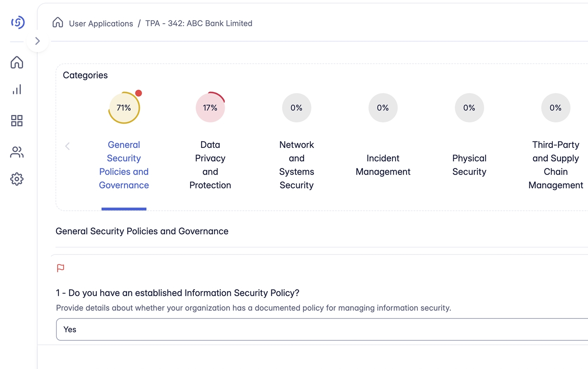Screen dimensions: 588x369
Task: Open the analytics bar chart icon
Action: click(x=17, y=90)
